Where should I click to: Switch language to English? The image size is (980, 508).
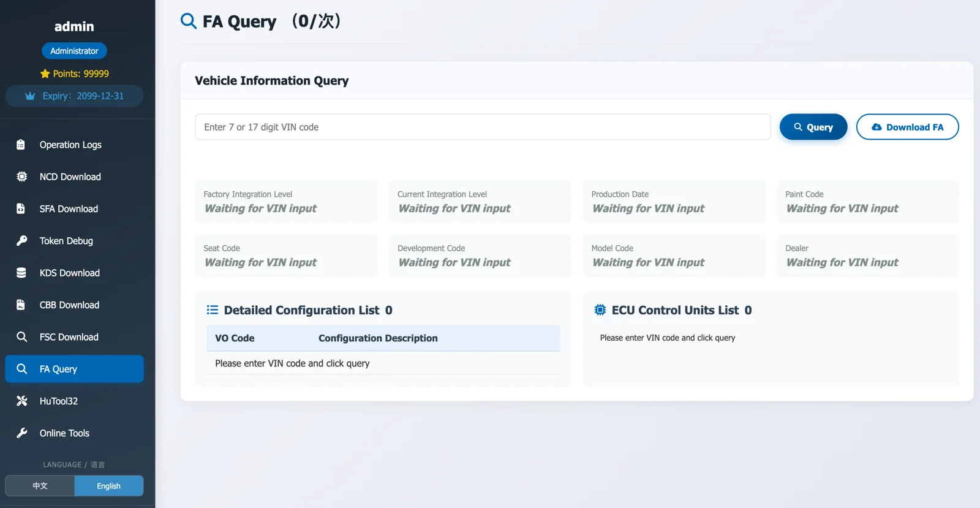click(x=109, y=486)
